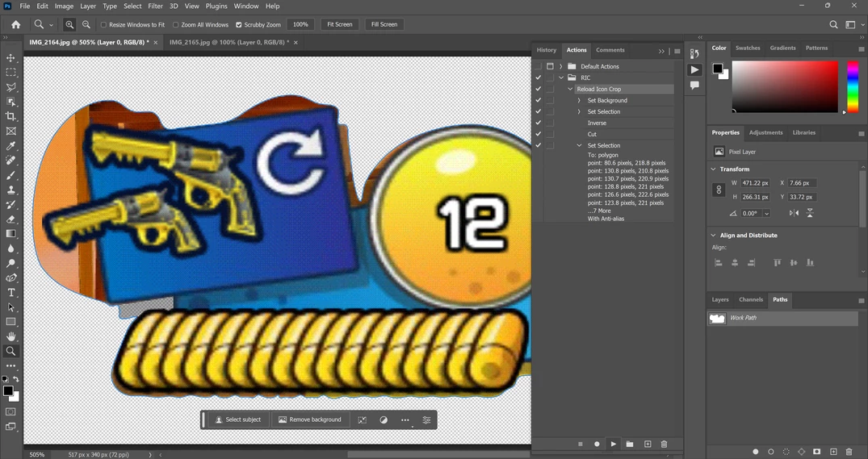This screenshot has height=459, width=868.
Task: Switch to Layers tab
Action: tap(720, 300)
